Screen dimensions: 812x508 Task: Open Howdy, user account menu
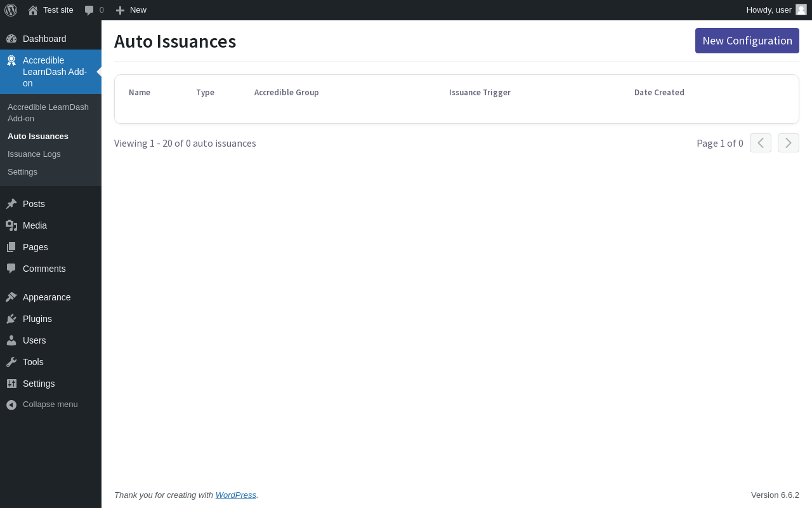pos(776,10)
